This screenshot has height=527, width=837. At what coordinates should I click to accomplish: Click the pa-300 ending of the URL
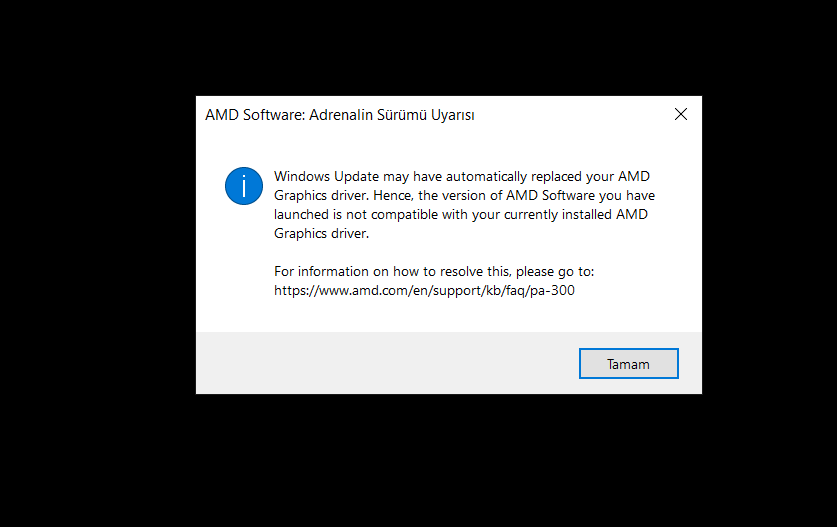(x=552, y=290)
